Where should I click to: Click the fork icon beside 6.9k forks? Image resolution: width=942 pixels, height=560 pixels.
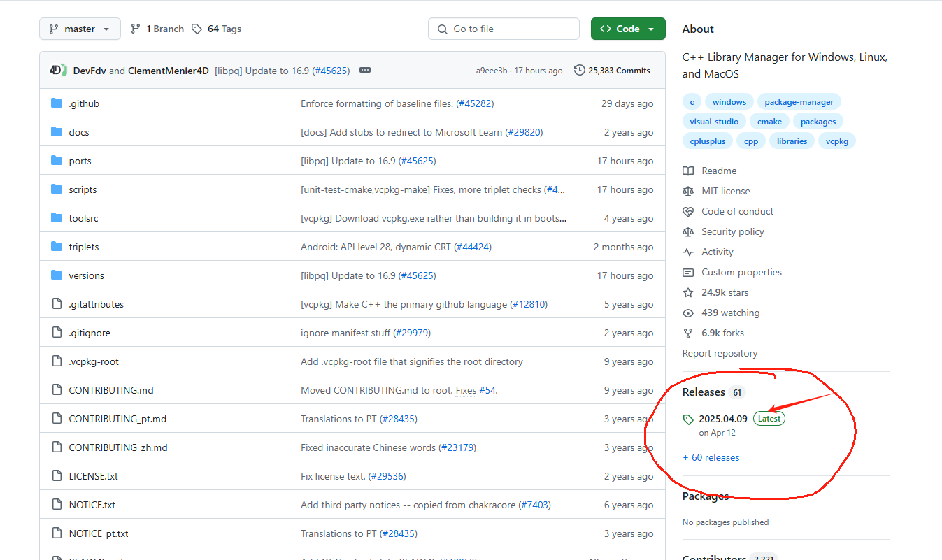[x=688, y=333]
